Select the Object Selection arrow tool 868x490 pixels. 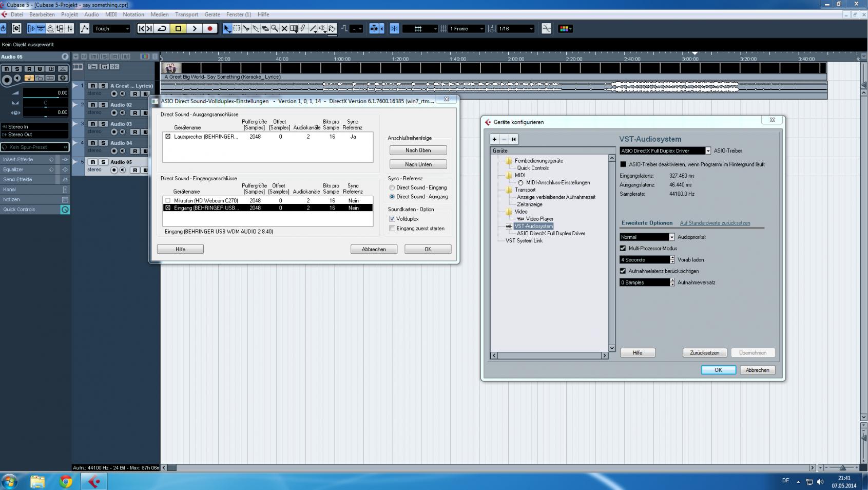click(227, 29)
